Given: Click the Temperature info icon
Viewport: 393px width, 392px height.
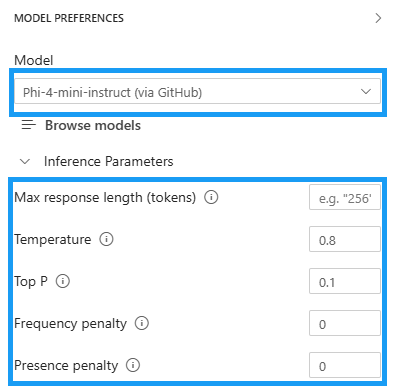Looking at the screenshot, I should pyautogui.click(x=106, y=239).
